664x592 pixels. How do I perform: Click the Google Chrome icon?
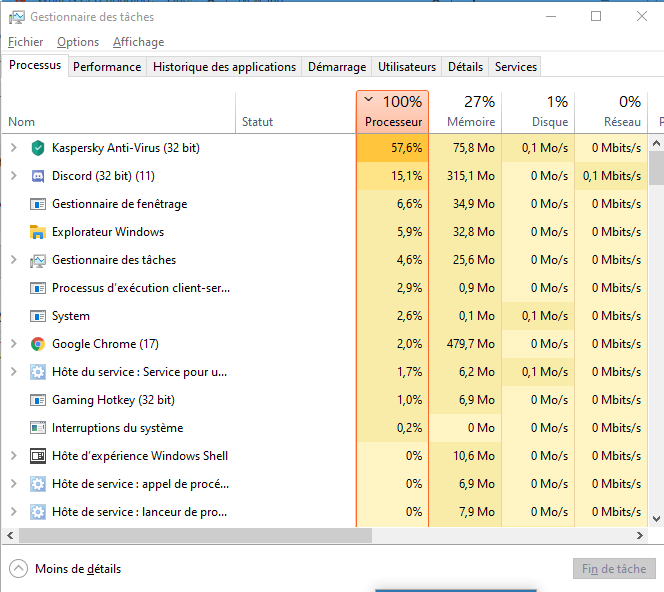tap(38, 344)
